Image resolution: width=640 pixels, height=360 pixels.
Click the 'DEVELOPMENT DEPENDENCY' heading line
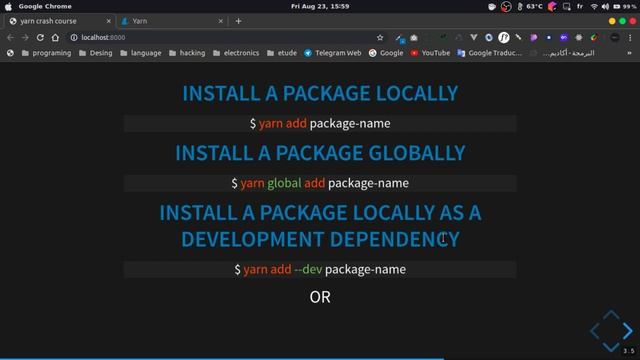[x=320, y=239]
